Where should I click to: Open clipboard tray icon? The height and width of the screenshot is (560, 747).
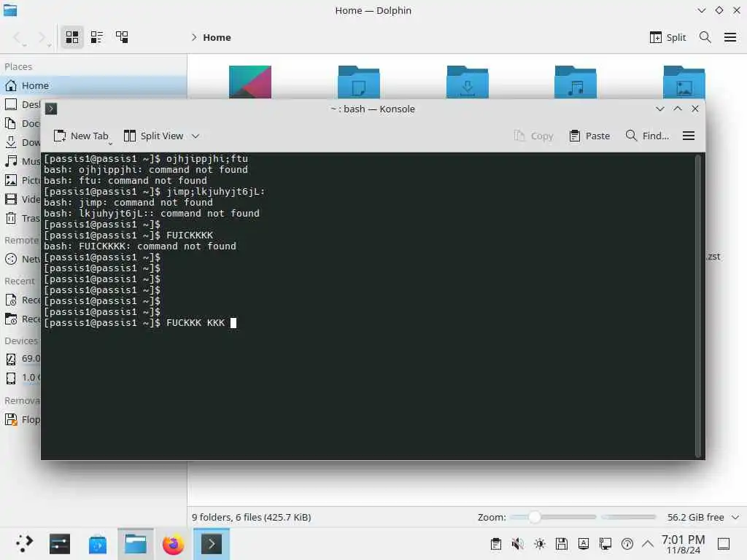[x=496, y=544]
